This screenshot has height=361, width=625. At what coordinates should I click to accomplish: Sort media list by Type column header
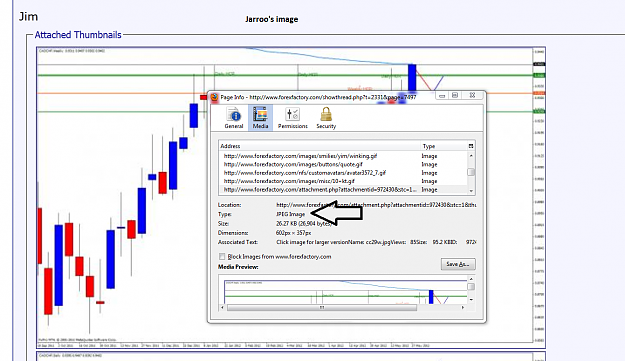444,146
